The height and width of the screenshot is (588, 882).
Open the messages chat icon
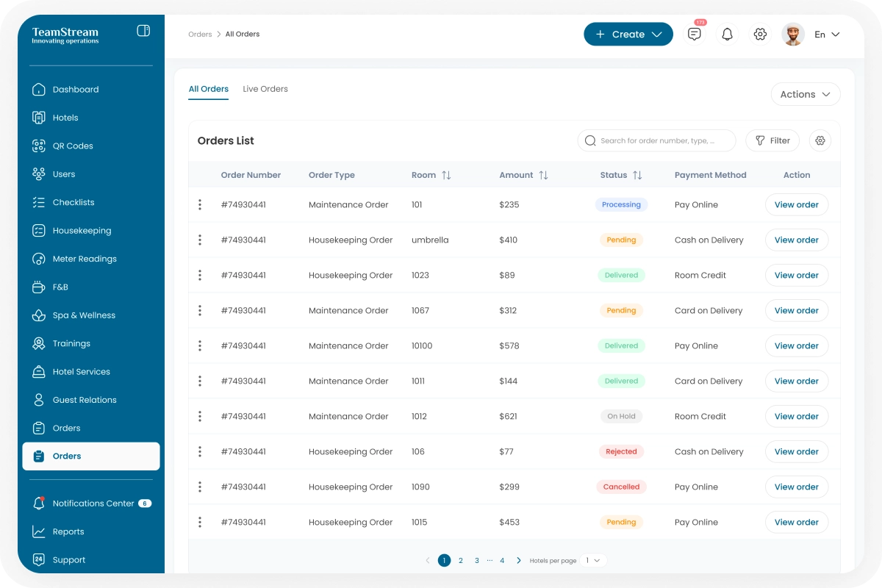coord(694,35)
